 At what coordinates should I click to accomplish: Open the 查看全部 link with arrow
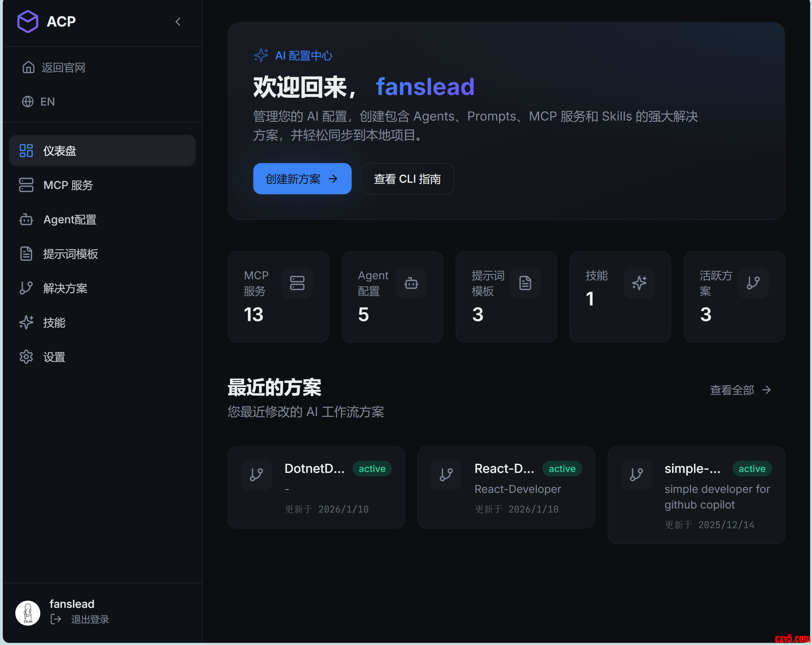coord(740,390)
